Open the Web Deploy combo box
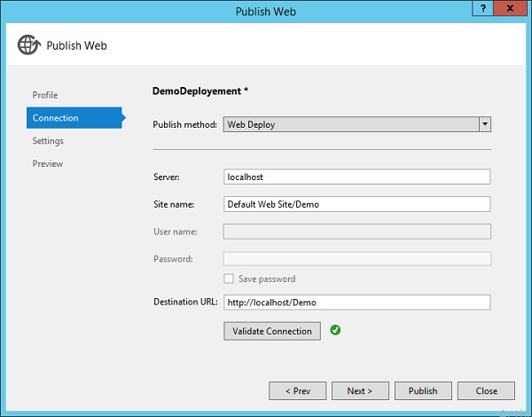The height and width of the screenshot is (417, 532). pos(351,124)
